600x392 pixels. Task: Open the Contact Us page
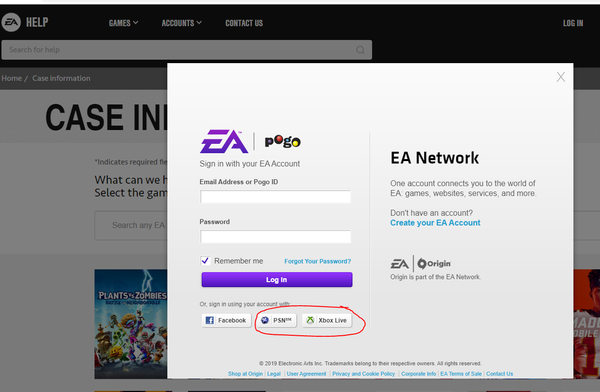pyautogui.click(x=244, y=23)
